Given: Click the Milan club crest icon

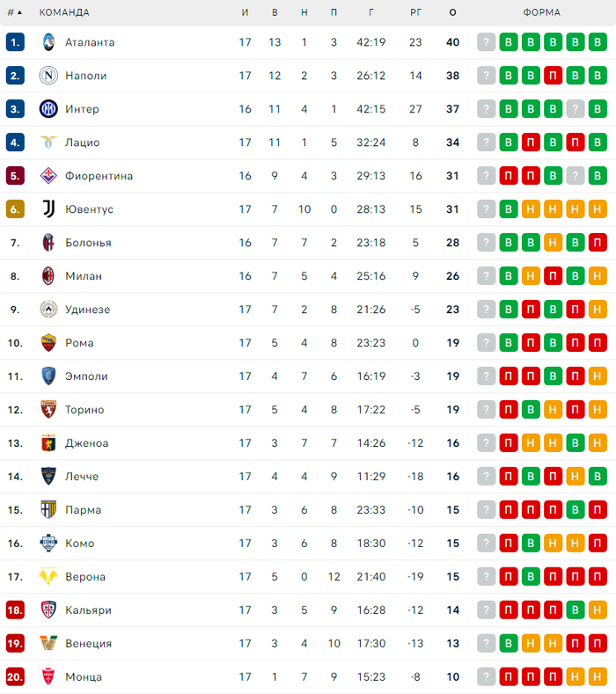Looking at the screenshot, I should tap(48, 276).
